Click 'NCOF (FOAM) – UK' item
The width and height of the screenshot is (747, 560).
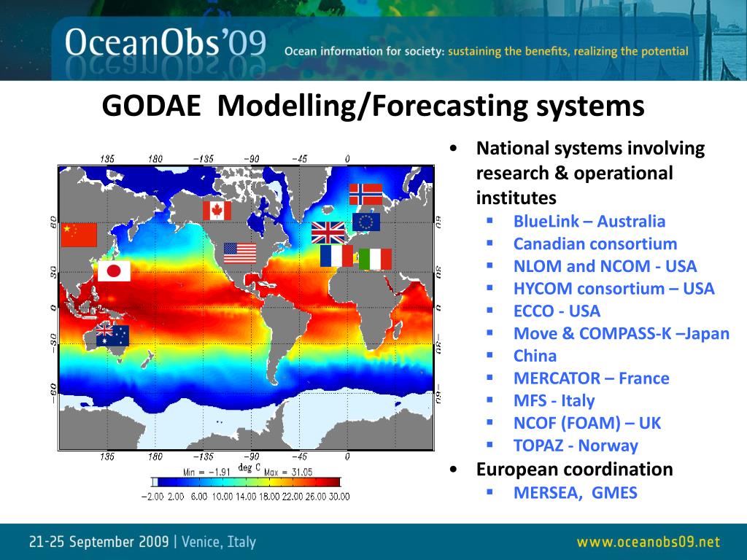(587, 423)
